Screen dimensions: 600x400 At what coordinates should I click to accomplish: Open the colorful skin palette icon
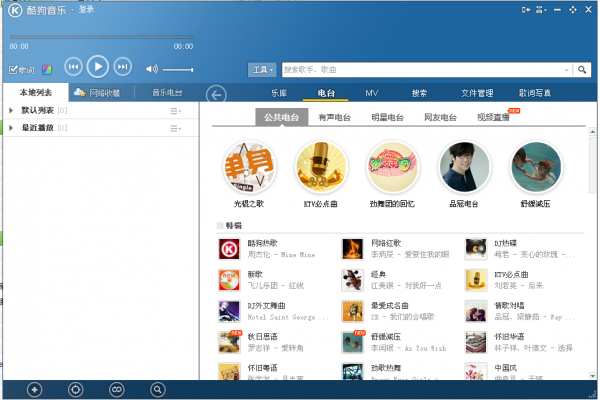click(x=47, y=70)
